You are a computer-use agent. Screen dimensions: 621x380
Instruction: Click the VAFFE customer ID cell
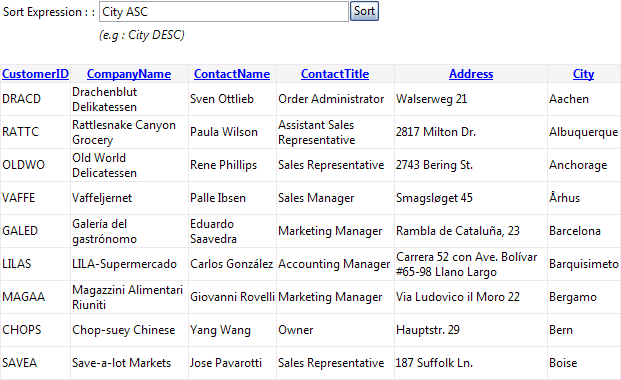point(35,198)
